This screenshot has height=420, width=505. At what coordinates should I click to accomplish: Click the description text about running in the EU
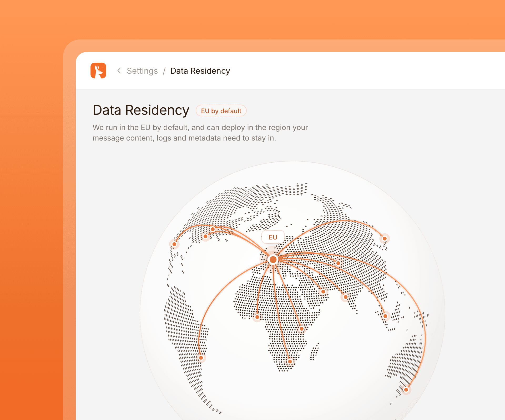(x=200, y=133)
